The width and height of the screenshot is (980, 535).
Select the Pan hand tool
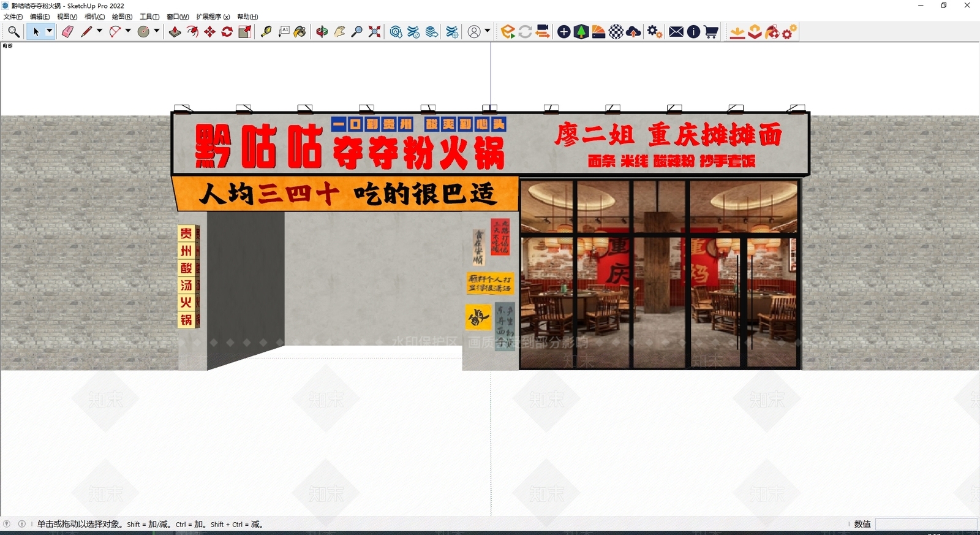339,32
